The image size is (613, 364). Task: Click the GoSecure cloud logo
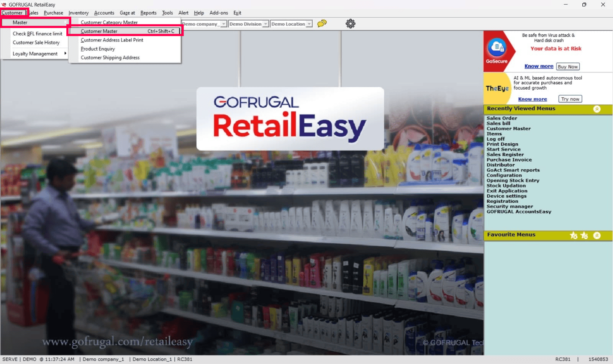497,48
